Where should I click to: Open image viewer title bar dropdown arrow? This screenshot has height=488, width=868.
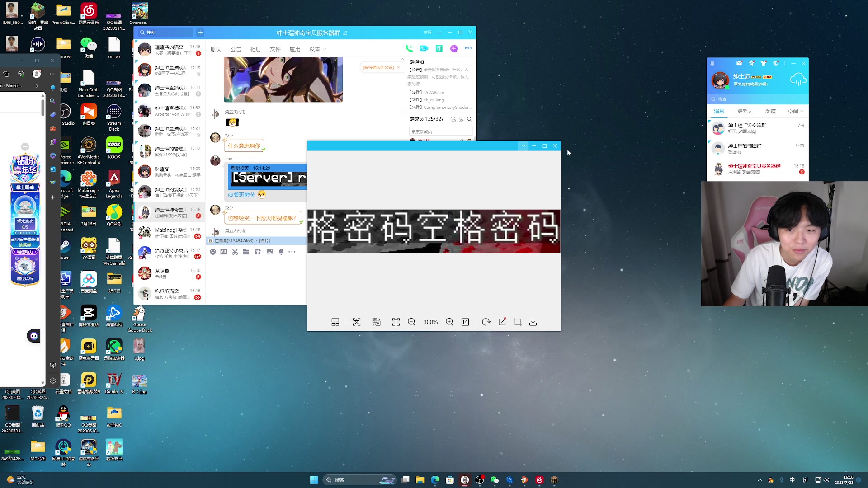523,145
